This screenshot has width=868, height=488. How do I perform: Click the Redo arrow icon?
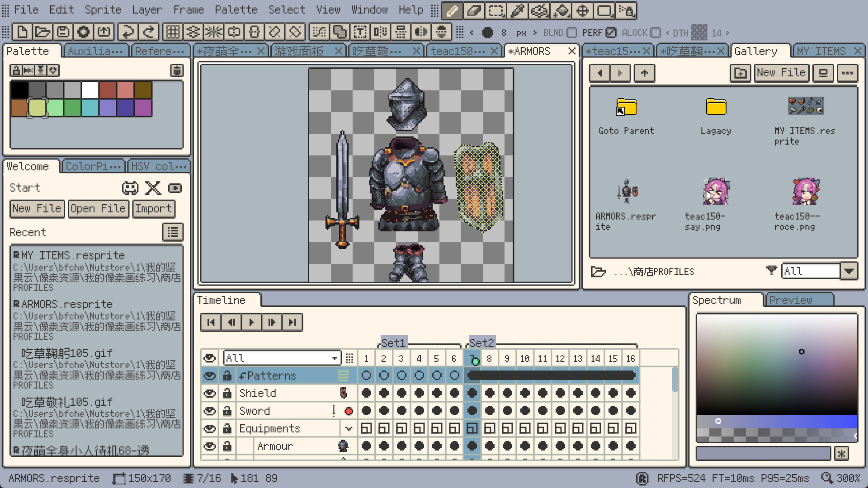[x=149, y=32]
